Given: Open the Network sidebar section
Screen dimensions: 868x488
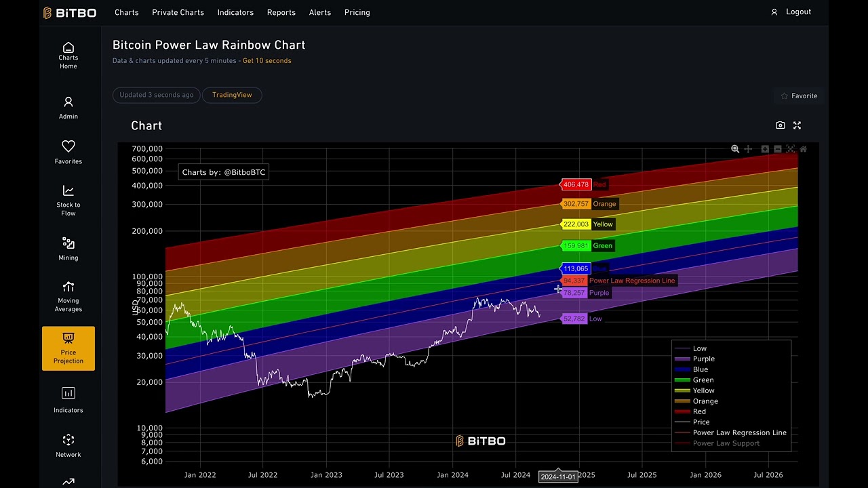Looking at the screenshot, I should tap(68, 446).
